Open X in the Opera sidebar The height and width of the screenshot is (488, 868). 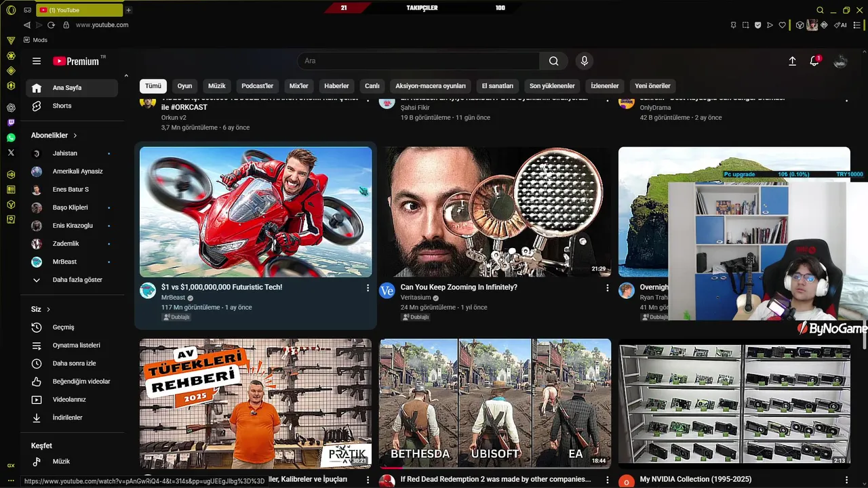pyautogui.click(x=11, y=152)
